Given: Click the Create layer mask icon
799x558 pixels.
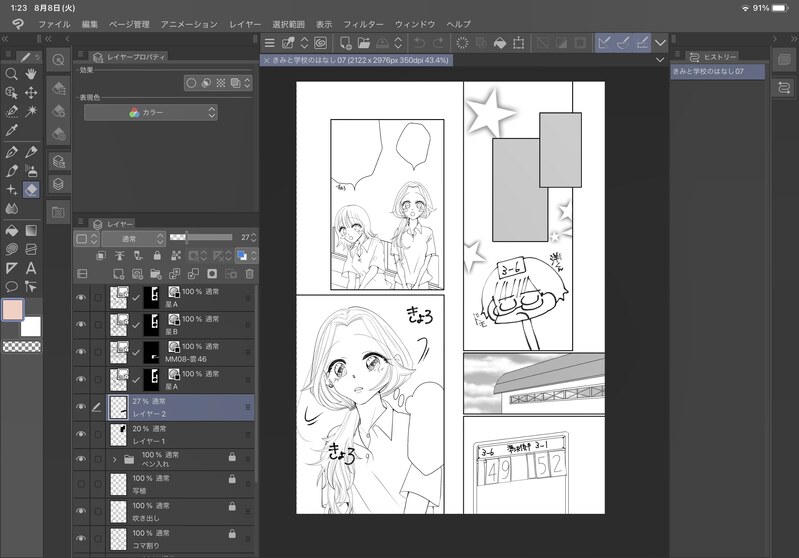Looking at the screenshot, I should click(212, 274).
